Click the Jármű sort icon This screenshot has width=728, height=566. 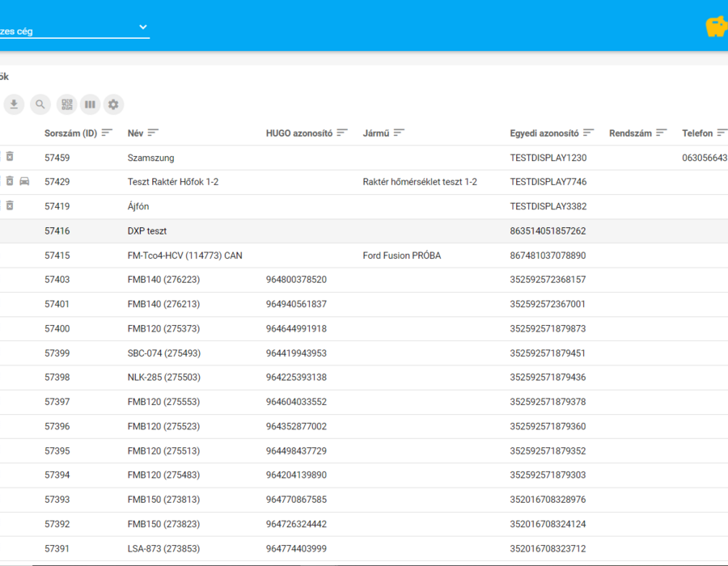(399, 133)
